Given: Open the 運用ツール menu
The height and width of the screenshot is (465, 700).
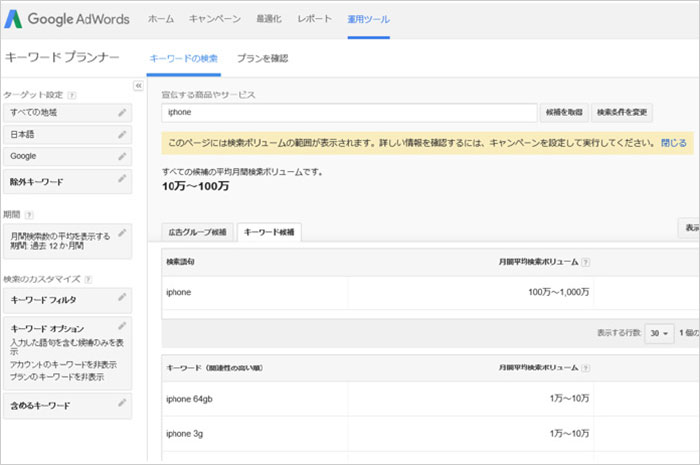Looking at the screenshot, I should pyautogui.click(x=368, y=19).
